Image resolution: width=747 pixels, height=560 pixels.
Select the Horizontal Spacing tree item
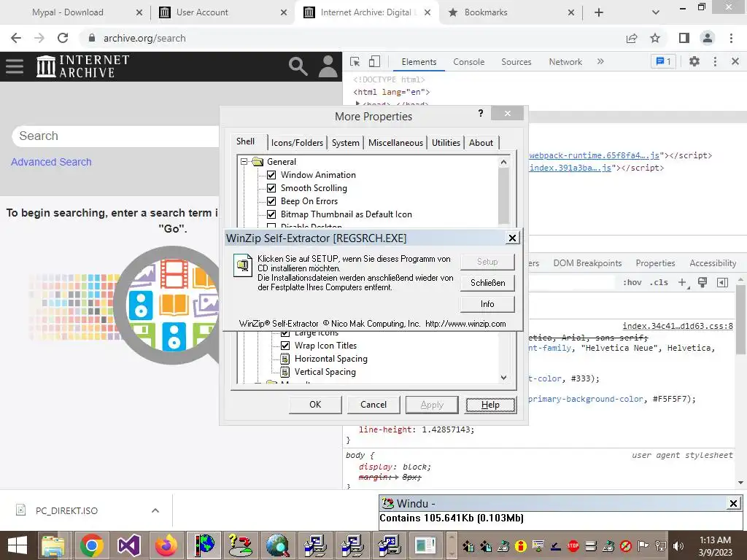pyautogui.click(x=330, y=359)
